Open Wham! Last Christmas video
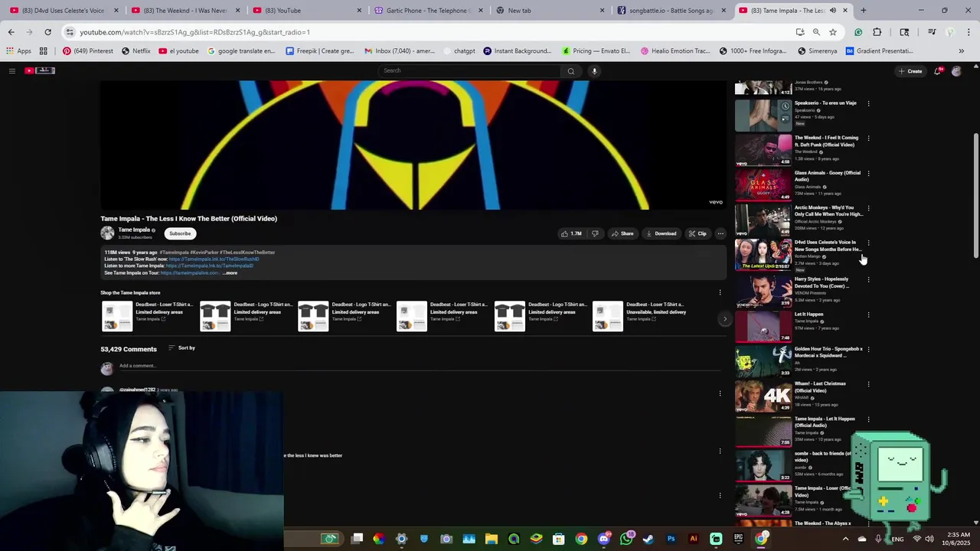Screen dimensions: 980x551 [820, 387]
